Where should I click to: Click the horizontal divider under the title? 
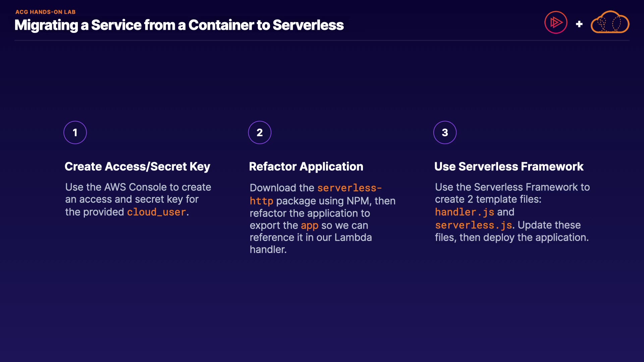coord(322,41)
